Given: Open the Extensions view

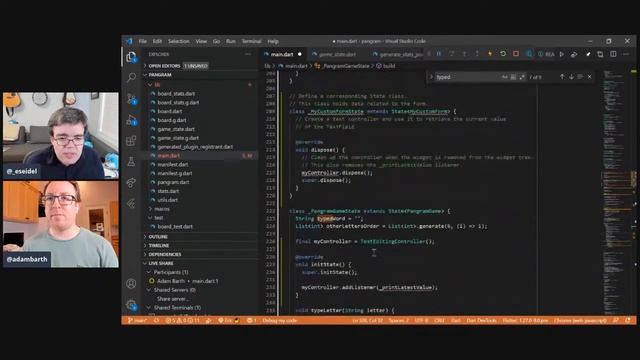Looking at the screenshot, I should [131, 141].
